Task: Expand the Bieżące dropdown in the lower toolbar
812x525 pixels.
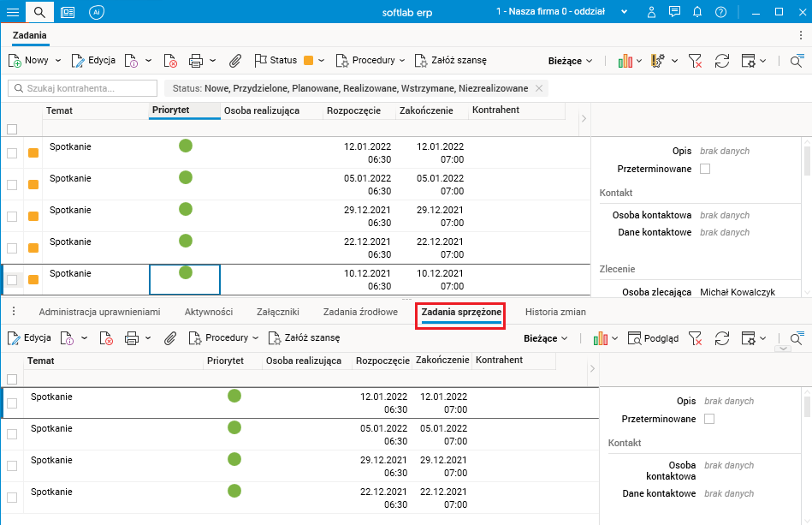Action: click(x=546, y=338)
